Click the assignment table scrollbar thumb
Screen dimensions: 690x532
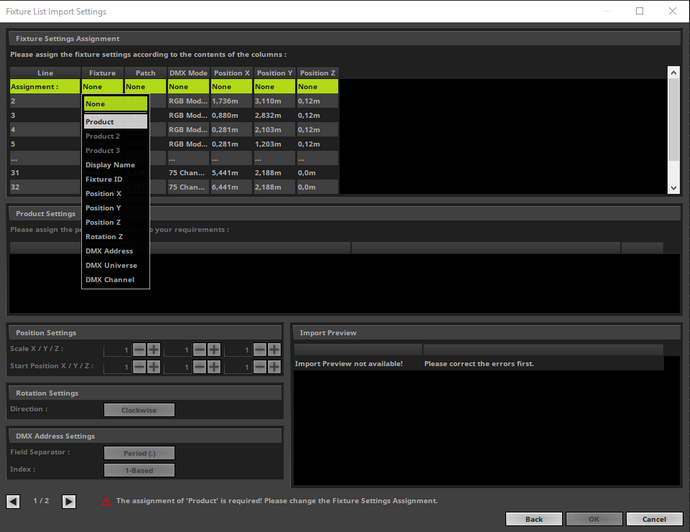click(x=673, y=120)
